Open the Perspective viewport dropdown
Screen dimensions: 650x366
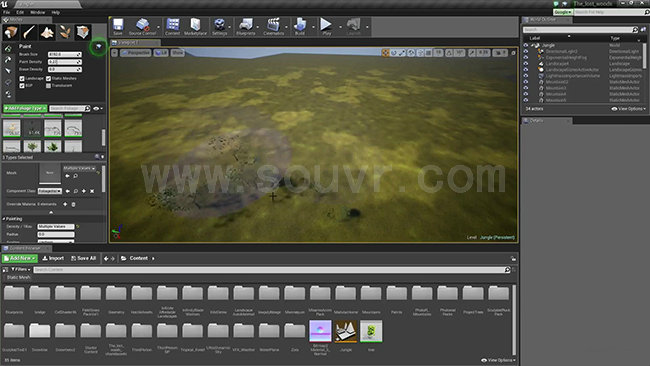(136, 53)
